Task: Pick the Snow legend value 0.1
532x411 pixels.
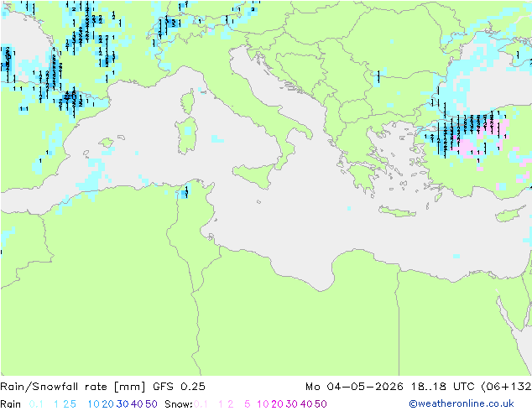Action: (201, 404)
